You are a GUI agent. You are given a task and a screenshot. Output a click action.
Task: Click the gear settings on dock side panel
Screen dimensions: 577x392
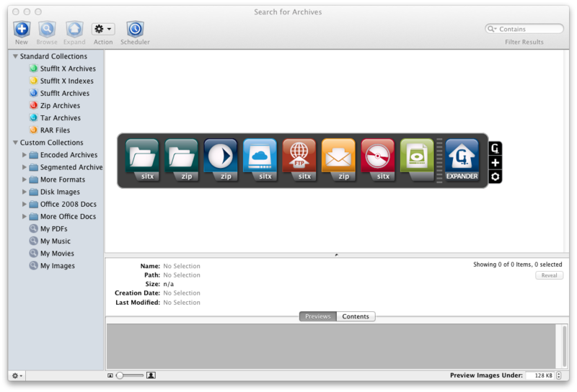495,177
